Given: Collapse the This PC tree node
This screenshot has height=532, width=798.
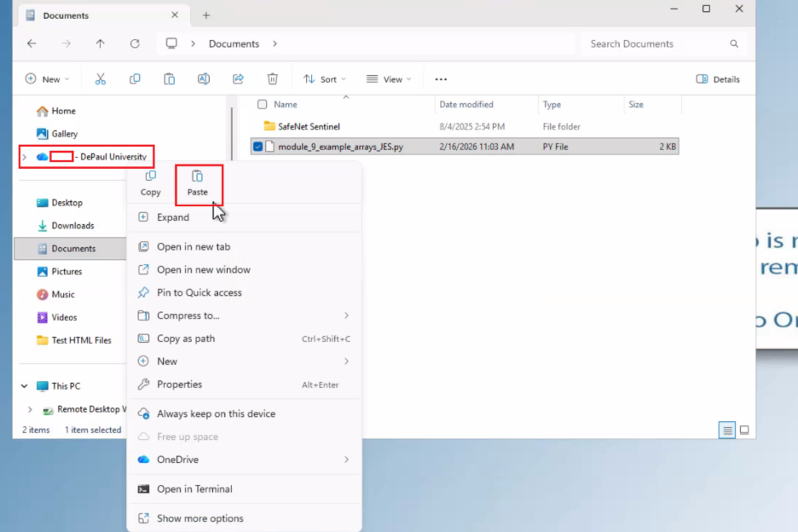Looking at the screenshot, I should (x=25, y=386).
